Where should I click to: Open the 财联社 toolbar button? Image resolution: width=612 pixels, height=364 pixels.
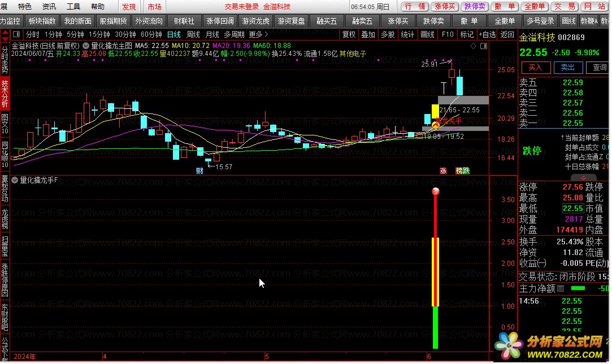[184, 21]
